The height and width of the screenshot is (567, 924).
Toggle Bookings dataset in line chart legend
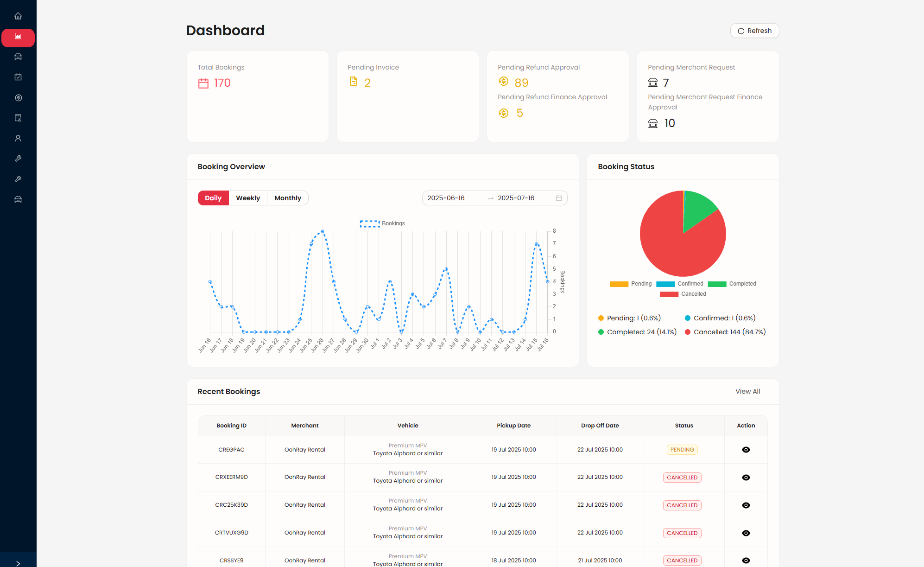tap(382, 223)
